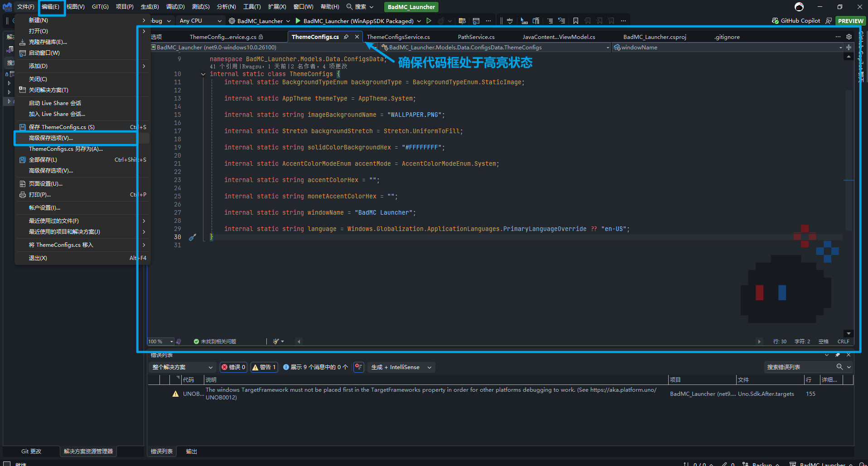The height and width of the screenshot is (466, 868).
Task: Collapse the ThemeConfigs class code block
Action: coord(203,74)
